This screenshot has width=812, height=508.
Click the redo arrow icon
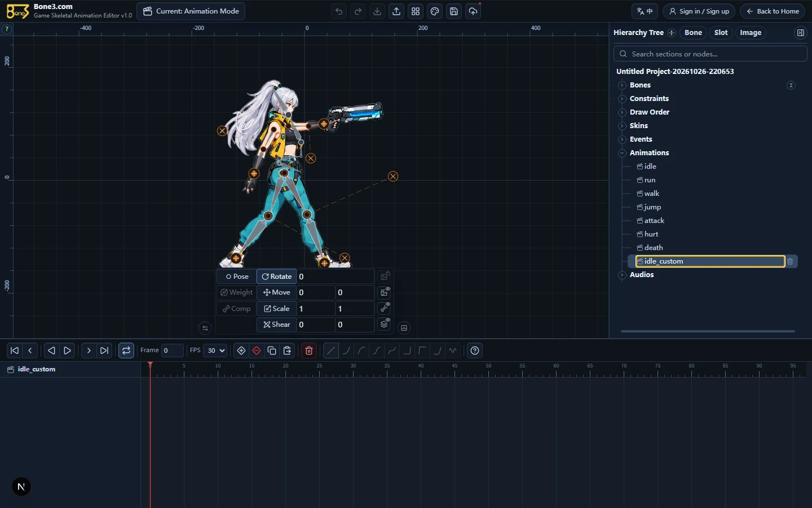(358, 11)
